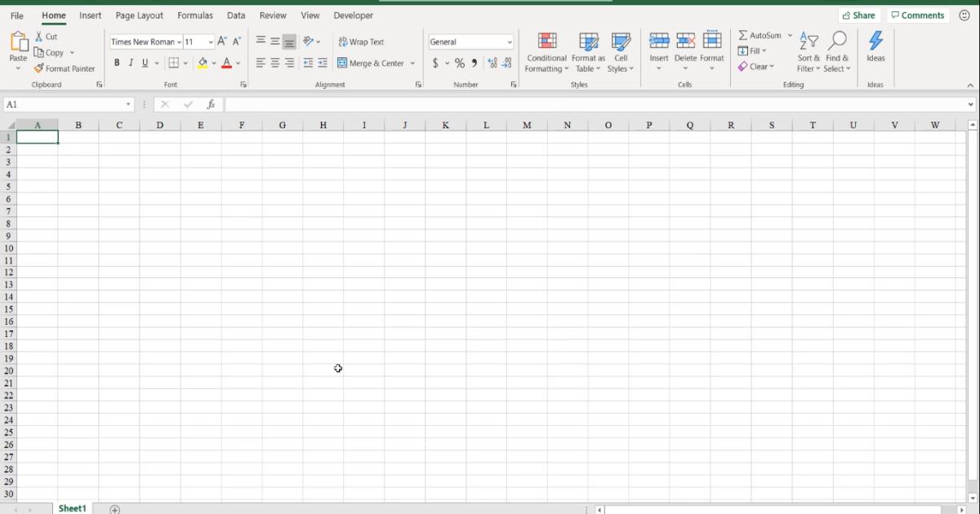Switch to the Formulas ribbon tab

click(195, 15)
